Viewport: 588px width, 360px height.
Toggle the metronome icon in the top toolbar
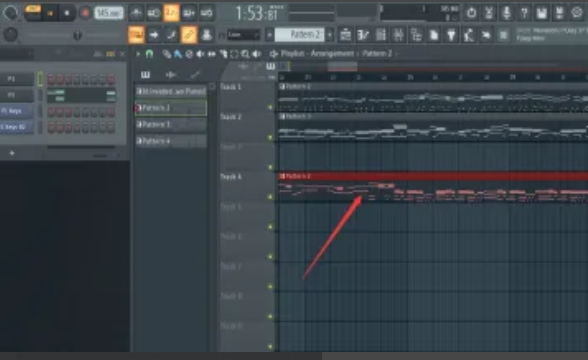pos(136,14)
